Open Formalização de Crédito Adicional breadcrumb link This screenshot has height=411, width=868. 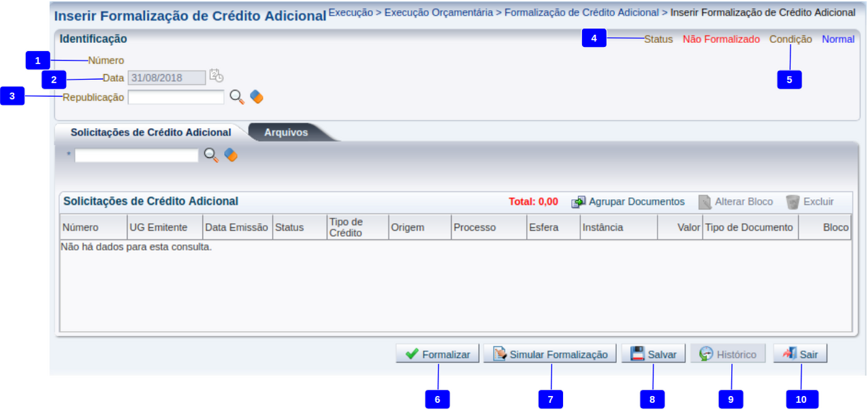(x=581, y=13)
